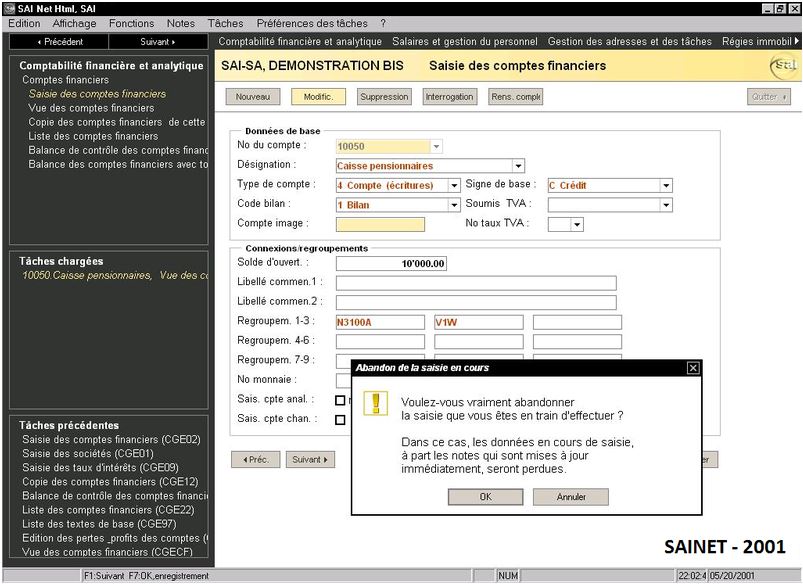The image size is (803, 584).
Task: Close the Abandon de la saisie dialog
Action: pos(693,368)
